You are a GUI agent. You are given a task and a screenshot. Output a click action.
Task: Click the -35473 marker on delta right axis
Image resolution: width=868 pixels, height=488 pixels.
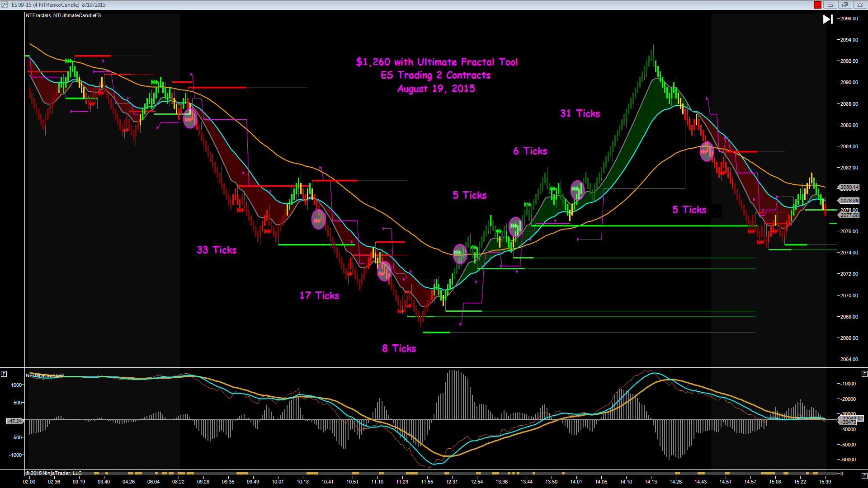pos(849,422)
